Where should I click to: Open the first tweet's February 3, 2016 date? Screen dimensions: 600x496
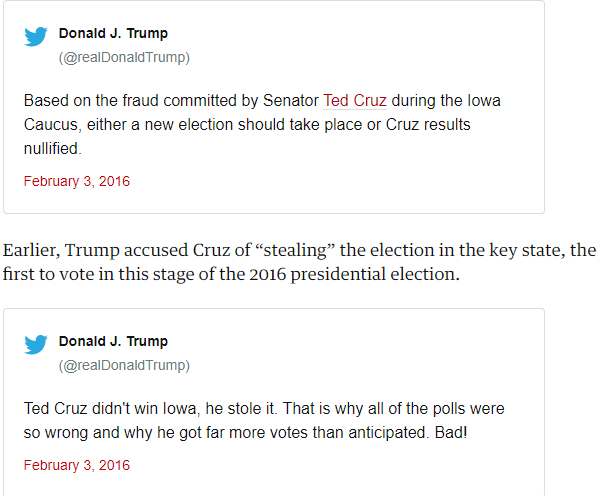pyautogui.click(x=77, y=182)
